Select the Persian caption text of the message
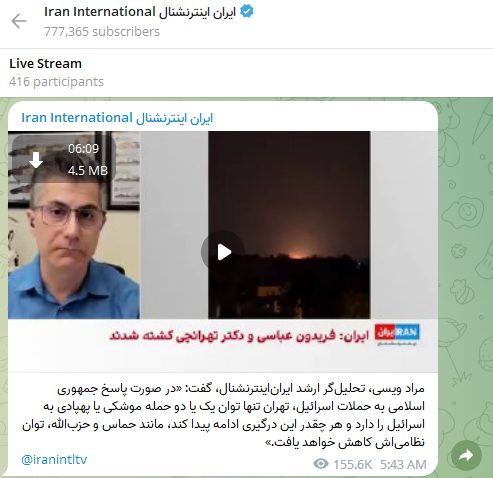This screenshot has height=478, width=493. click(x=223, y=415)
